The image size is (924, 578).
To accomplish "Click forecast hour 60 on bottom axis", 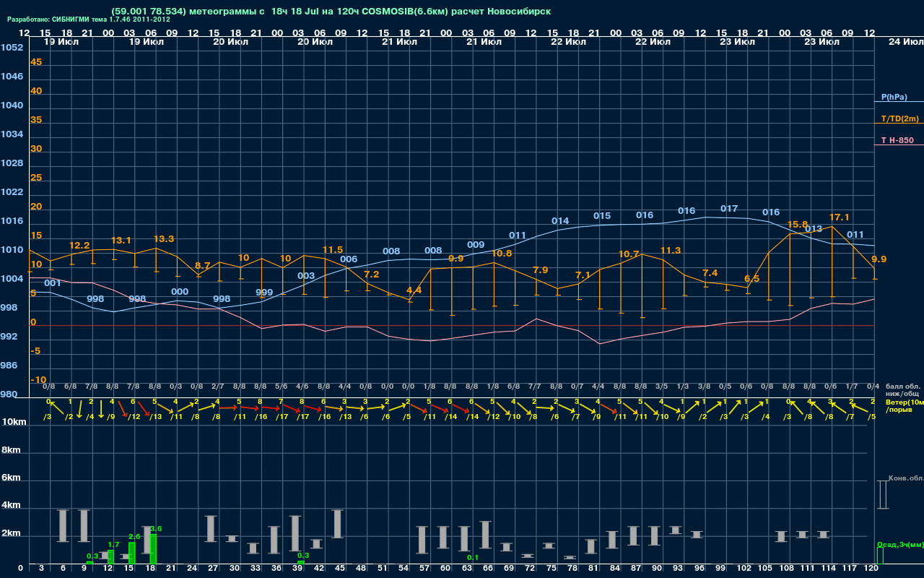I will [444, 569].
